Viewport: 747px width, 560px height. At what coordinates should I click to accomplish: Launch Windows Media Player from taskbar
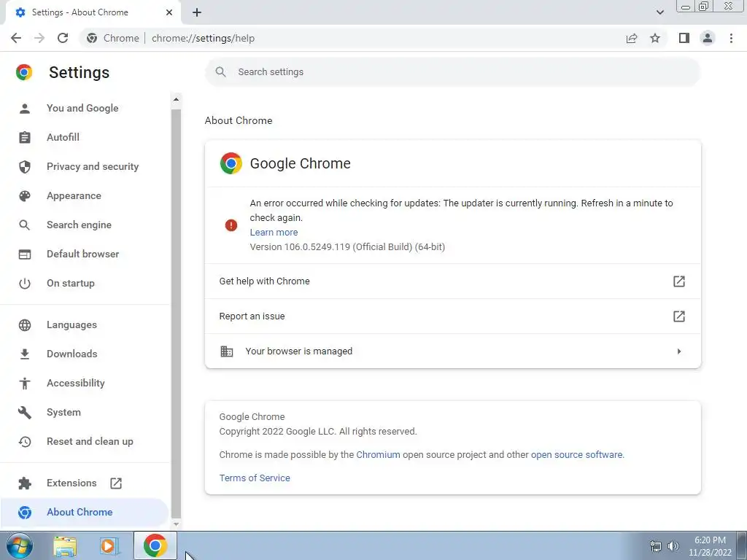coord(109,546)
